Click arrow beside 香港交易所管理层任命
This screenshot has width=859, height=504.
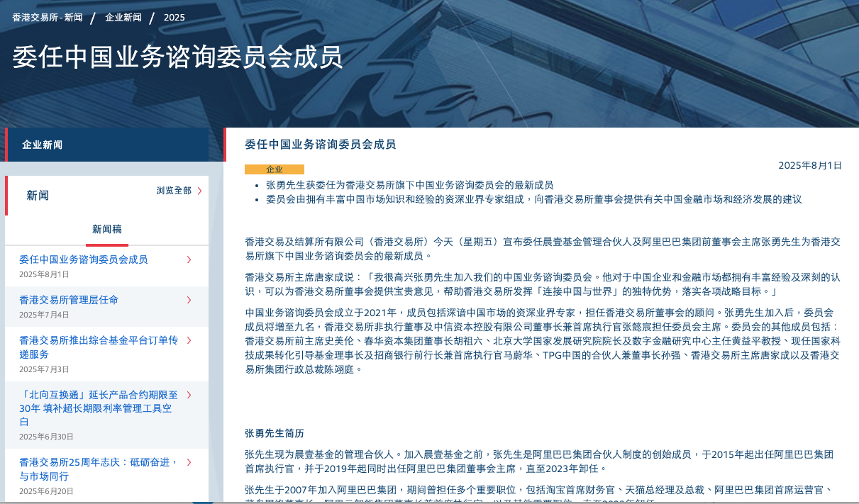[x=189, y=300]
